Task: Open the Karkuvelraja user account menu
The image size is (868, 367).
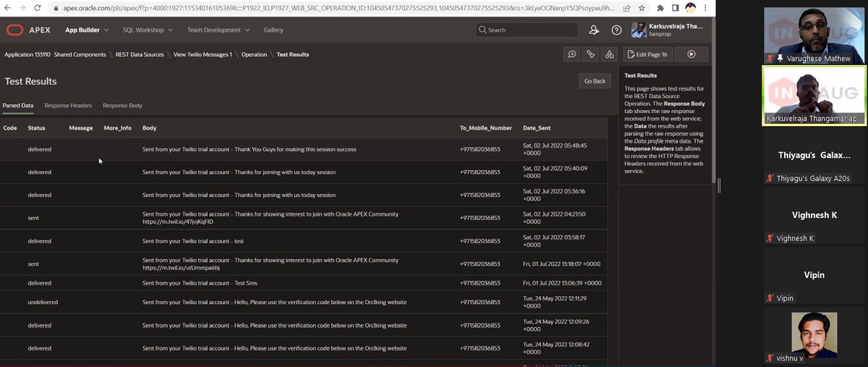Action: pyautogui.click(x=668, y=30)
